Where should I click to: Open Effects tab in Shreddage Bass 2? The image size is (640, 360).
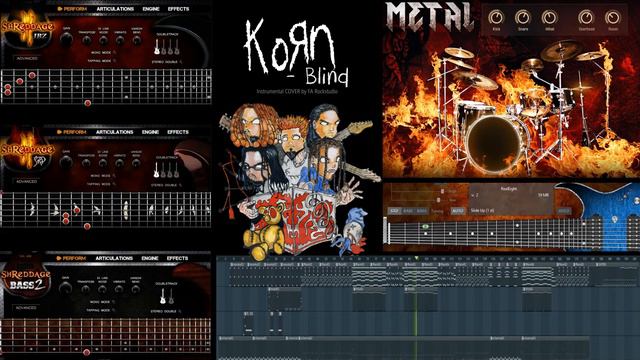coord(178,258)
